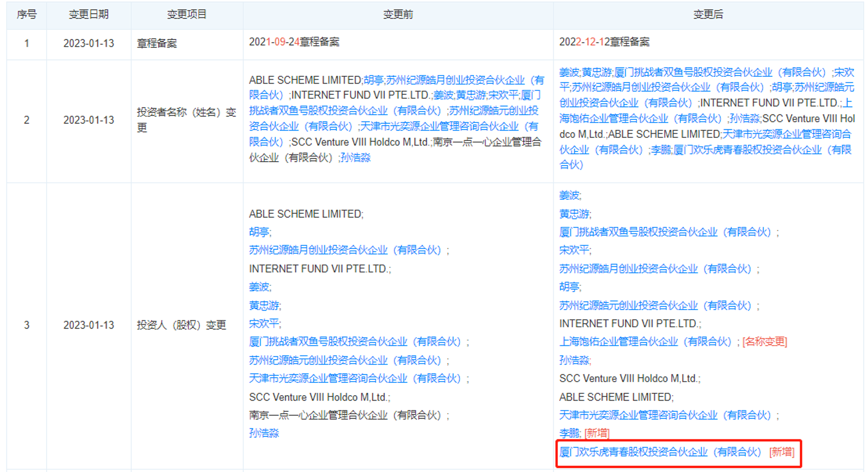
Task: Open 胡亭 link in row 3 变更前 list
Action: [x=259, y=232]
